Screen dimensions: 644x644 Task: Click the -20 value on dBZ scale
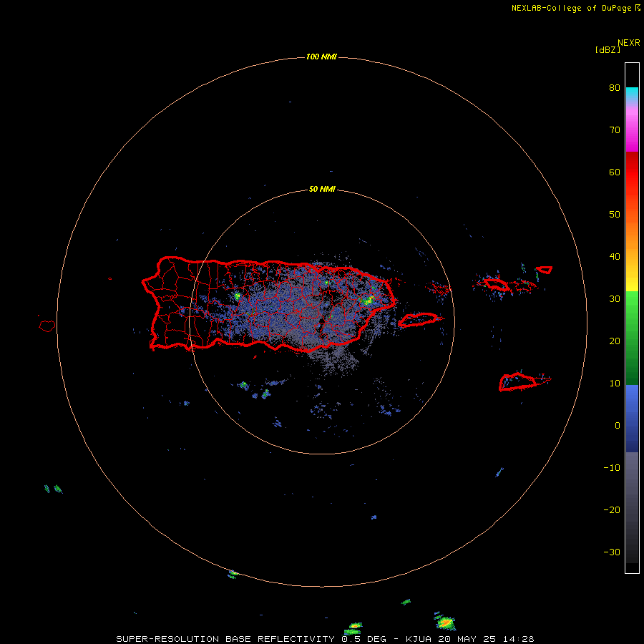coord(612,510)
